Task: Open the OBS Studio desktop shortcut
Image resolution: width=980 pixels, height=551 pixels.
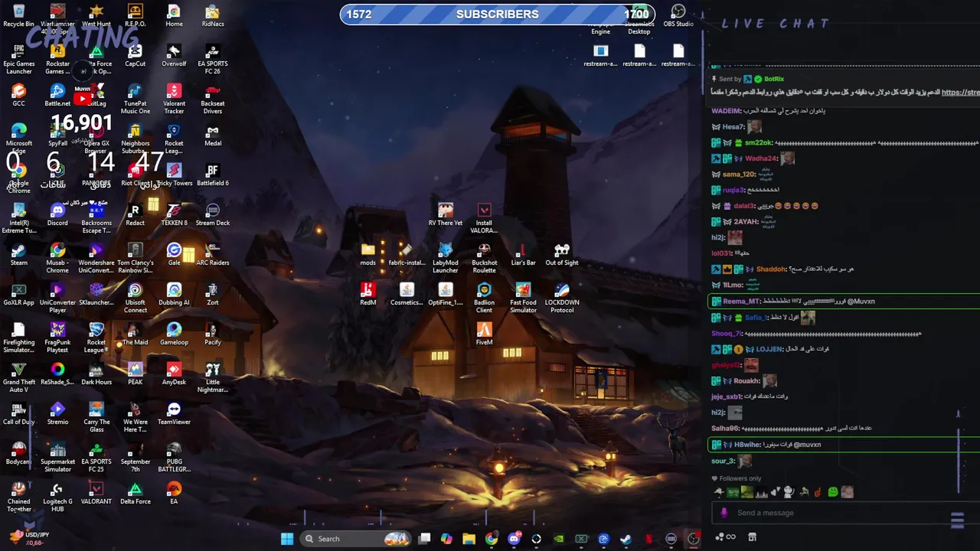Action: (678, 15)
